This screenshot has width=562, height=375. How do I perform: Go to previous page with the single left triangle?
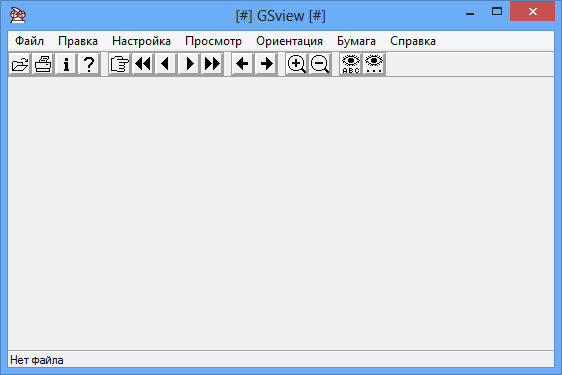(x=166, y=64)
